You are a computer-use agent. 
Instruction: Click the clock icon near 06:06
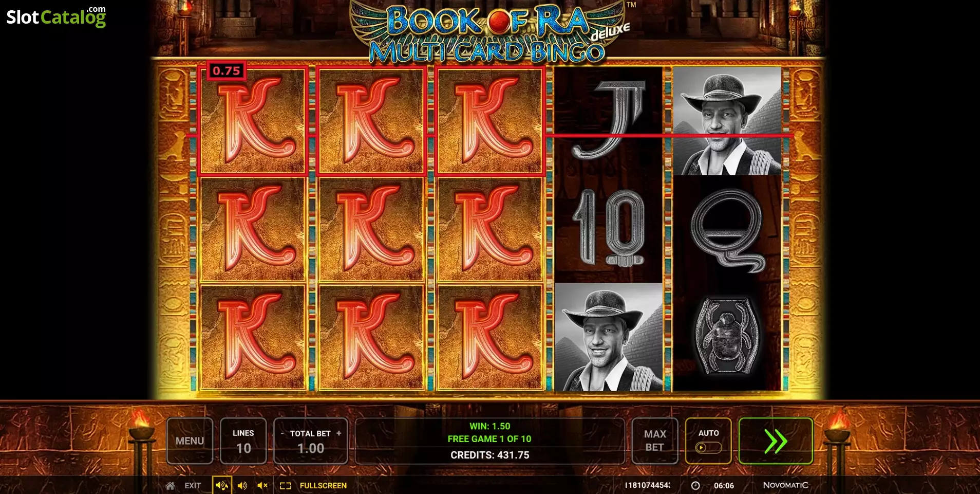point(695,485)
